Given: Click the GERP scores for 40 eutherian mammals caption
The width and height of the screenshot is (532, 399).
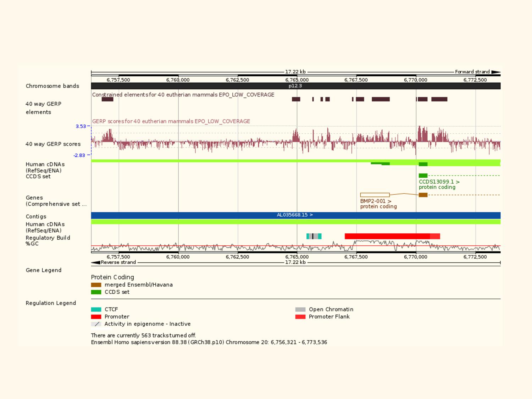Looking at the screenshot, I should [x=171, y=121].
